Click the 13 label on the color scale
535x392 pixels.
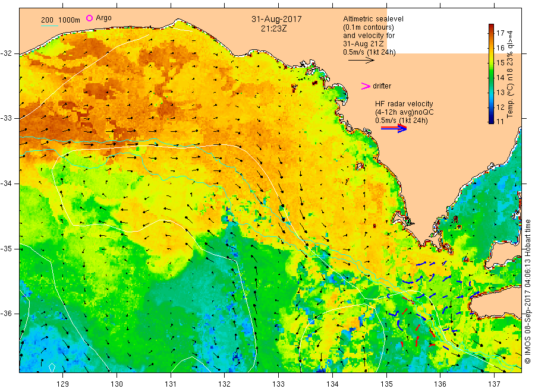[500, 93]
